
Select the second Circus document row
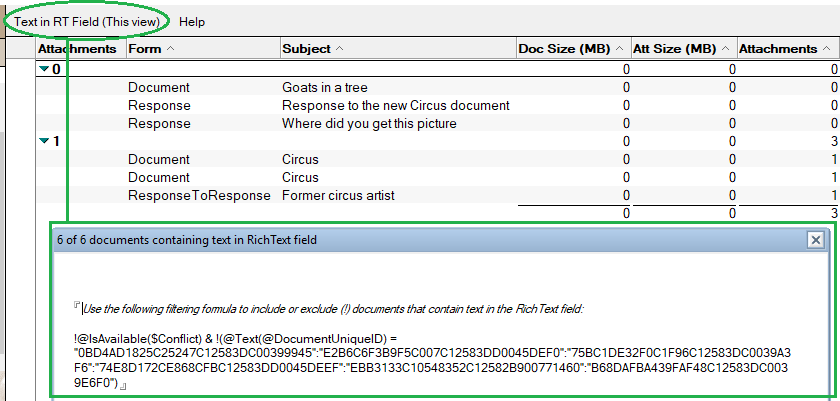(x=438, y=177)
